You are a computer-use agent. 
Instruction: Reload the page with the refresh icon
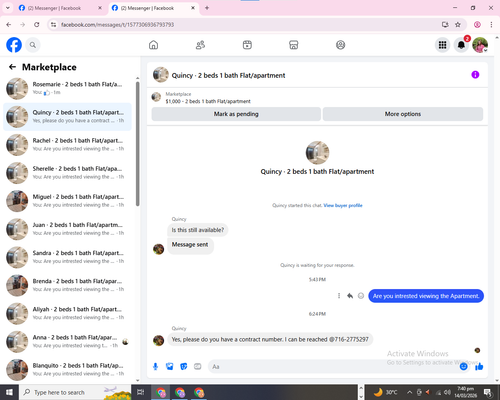(37, 25)
